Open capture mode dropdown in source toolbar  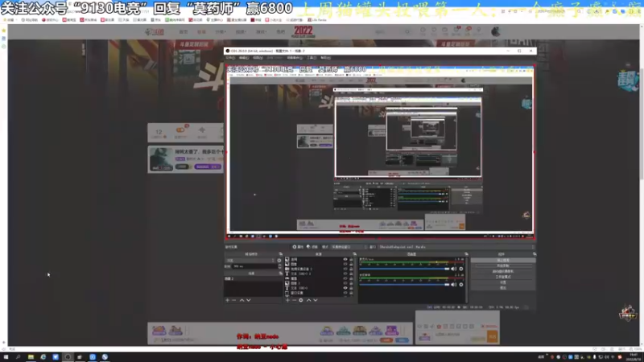349,247
